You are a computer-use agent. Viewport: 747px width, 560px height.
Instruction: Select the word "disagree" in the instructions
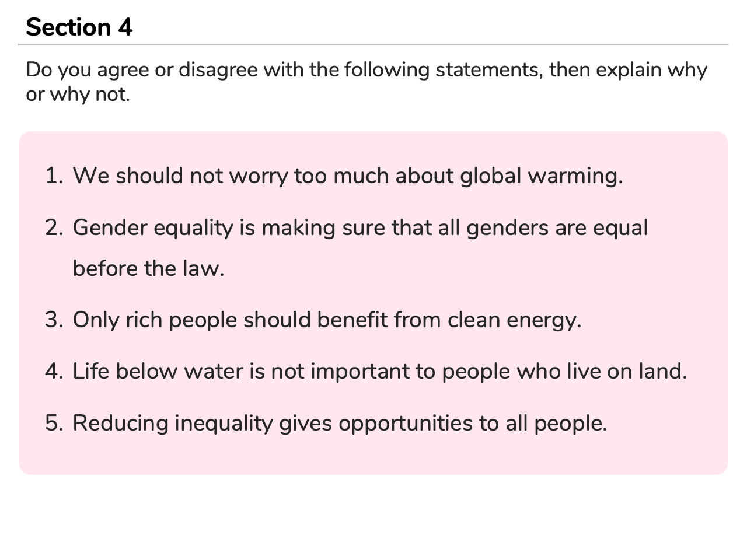tap(218, 70)
